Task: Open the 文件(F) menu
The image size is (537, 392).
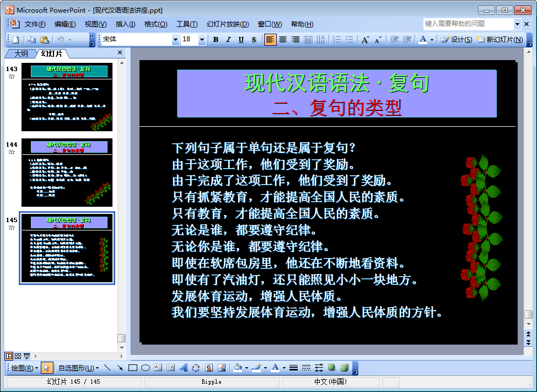Action: 35,24
